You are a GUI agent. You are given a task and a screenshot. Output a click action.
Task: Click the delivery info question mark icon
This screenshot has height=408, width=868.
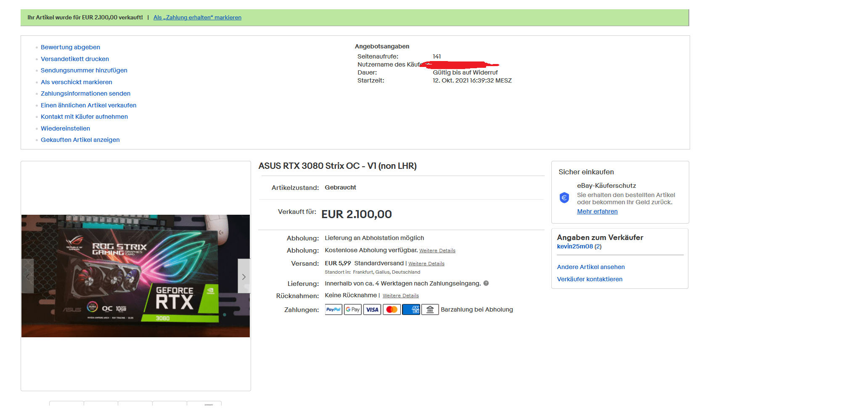(486, 283)
